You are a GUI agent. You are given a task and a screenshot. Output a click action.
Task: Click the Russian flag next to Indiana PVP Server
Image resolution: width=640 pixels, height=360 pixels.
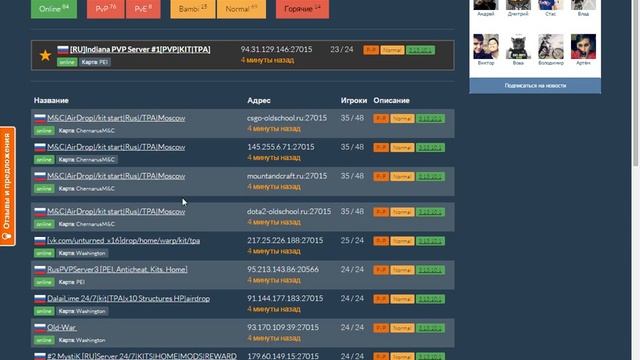click(x=62, y=50)
